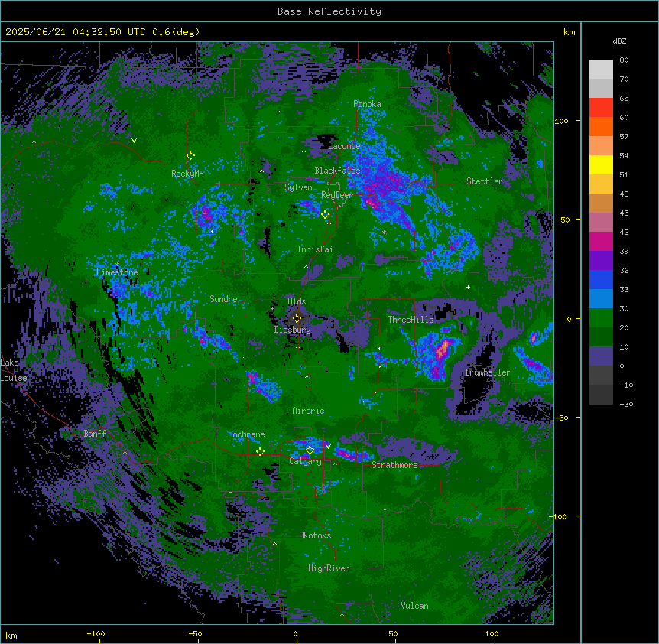Click the Airdrie city label
659x644 pixels.
tap(308, 411)
